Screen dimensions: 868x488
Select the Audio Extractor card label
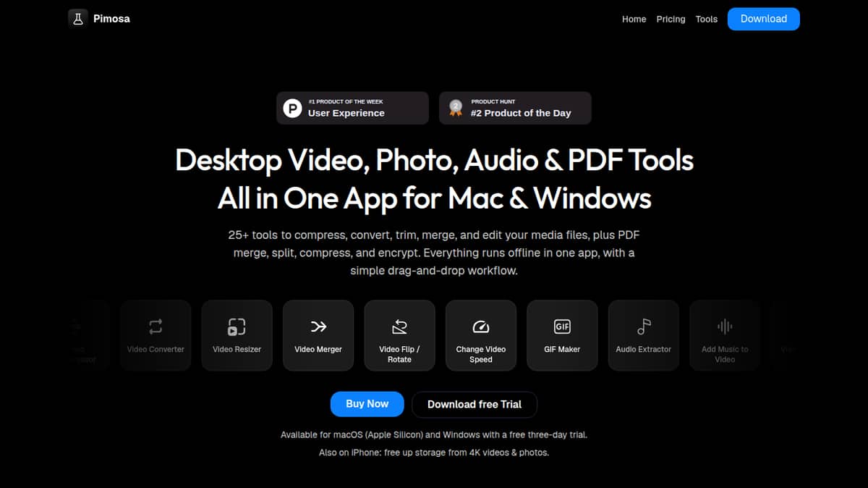pyautogui.click(x=644, y=349)
